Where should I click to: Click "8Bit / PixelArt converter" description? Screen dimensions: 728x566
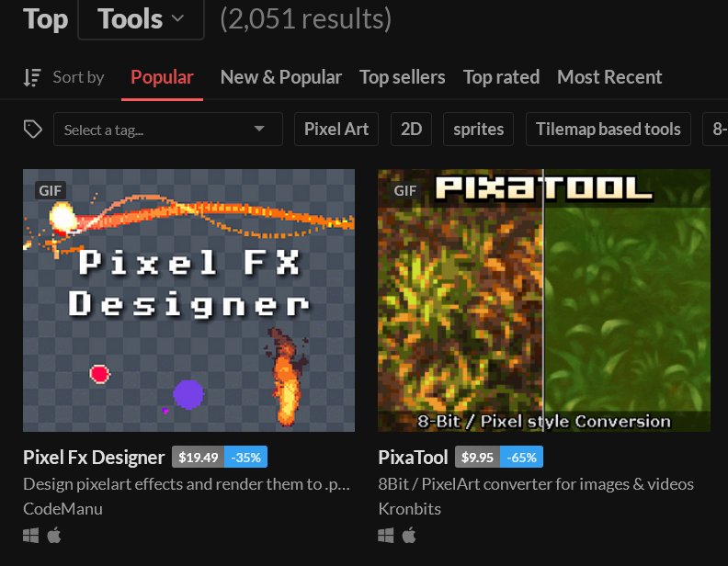(536, 484)
